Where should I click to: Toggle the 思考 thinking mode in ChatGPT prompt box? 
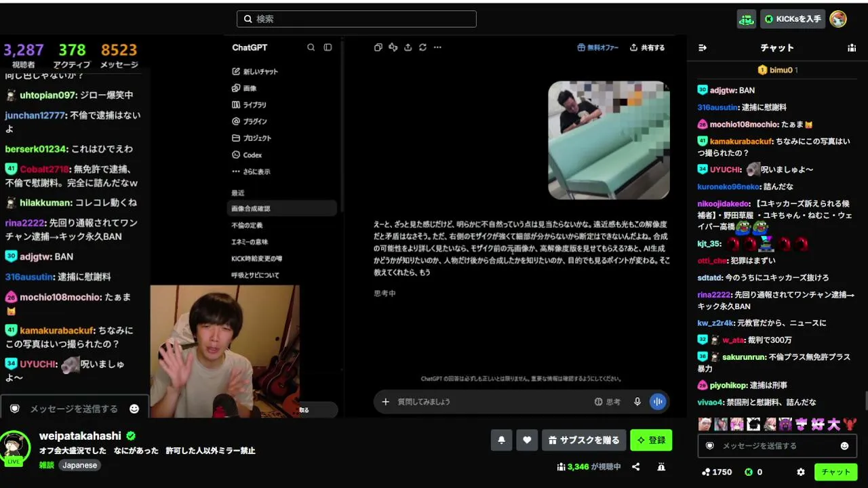608,402
